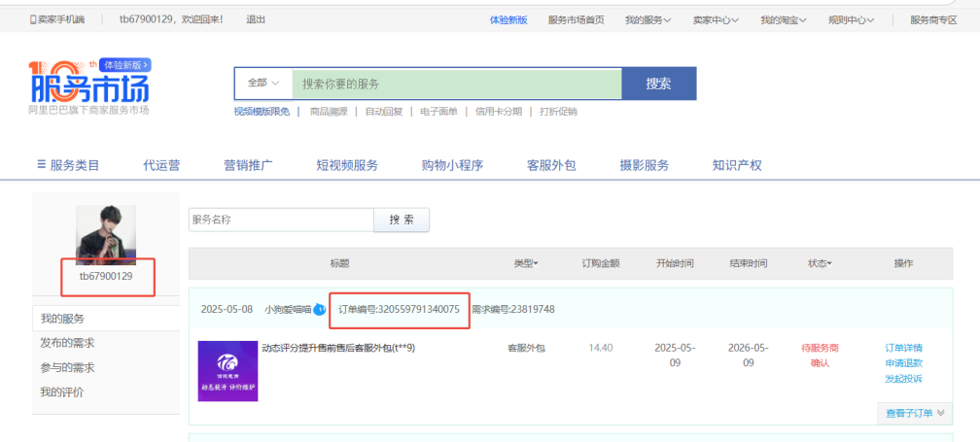Click order number 320559791340075
The image size is (980, 442).
[x=399, y=309]
